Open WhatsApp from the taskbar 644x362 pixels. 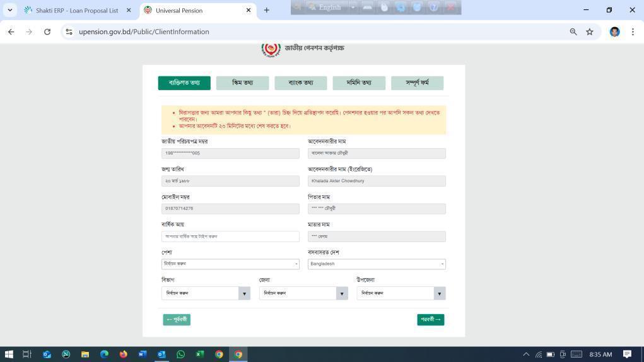click(x=180, y=354)
